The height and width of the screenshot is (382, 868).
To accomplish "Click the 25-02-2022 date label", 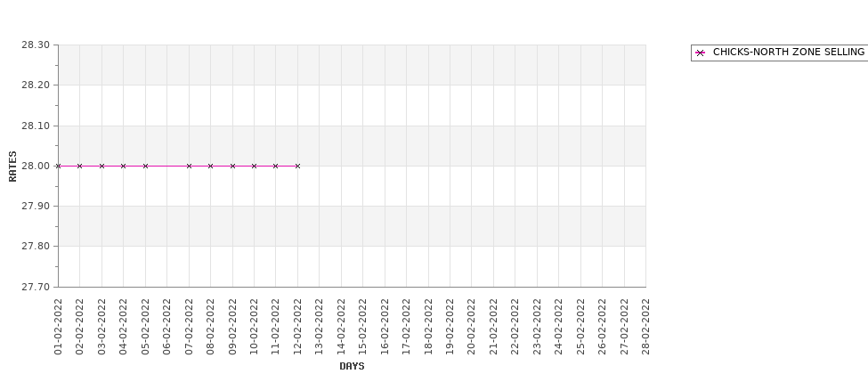I will [x=580, y=327].
